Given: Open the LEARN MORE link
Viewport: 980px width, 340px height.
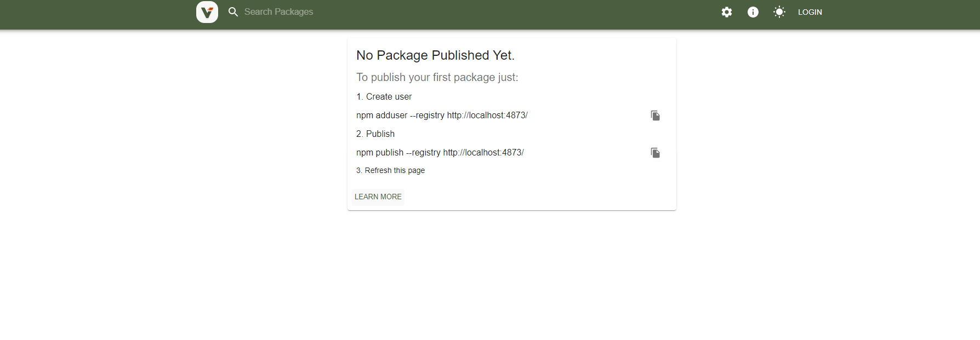Looking at the screenshot, I should 378,197.
